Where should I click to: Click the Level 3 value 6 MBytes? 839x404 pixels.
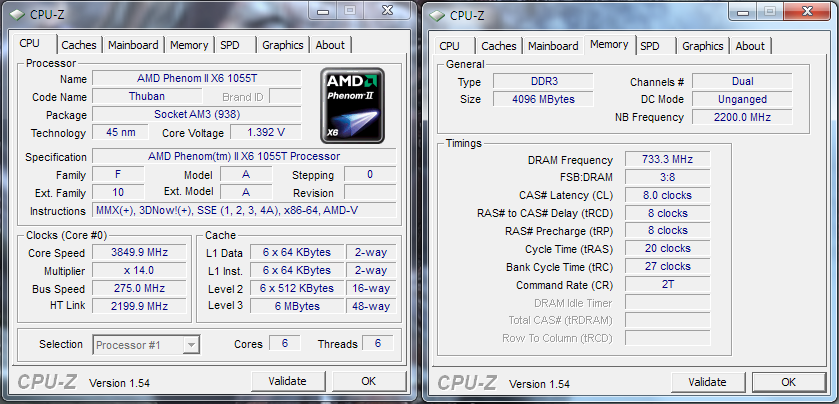(x=296, y=306)
